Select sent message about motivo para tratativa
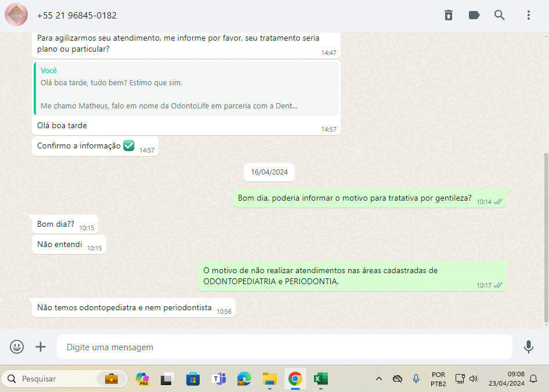 tap(370, 198)
